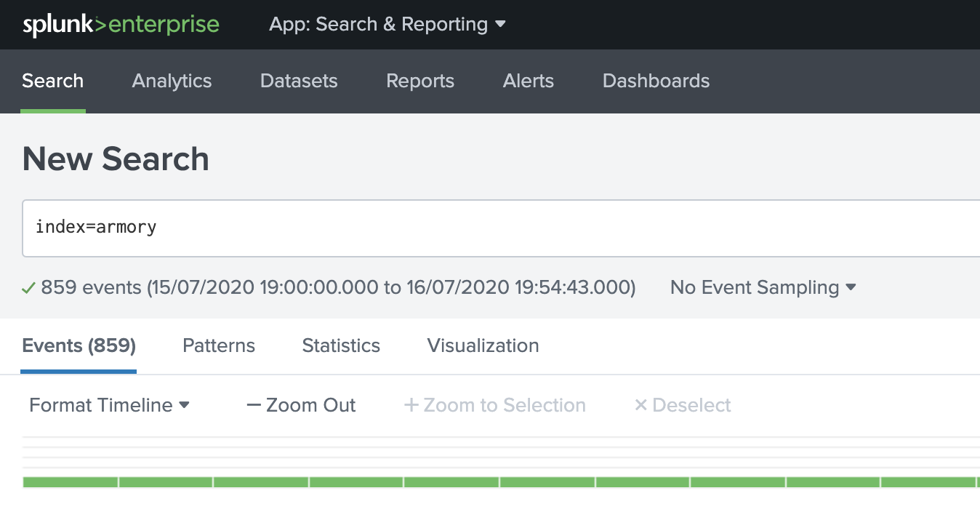Select the Visualization tab

tap(483, 345)
